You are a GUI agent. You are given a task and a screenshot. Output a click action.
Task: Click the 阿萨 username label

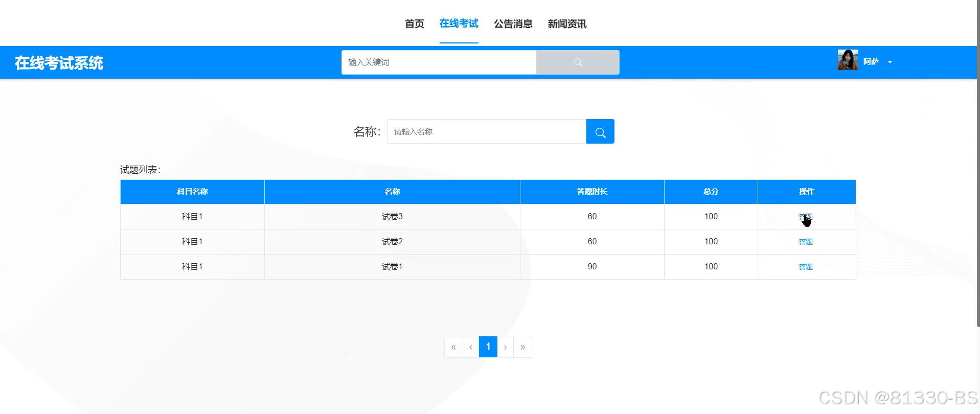(x=871, y=62)
